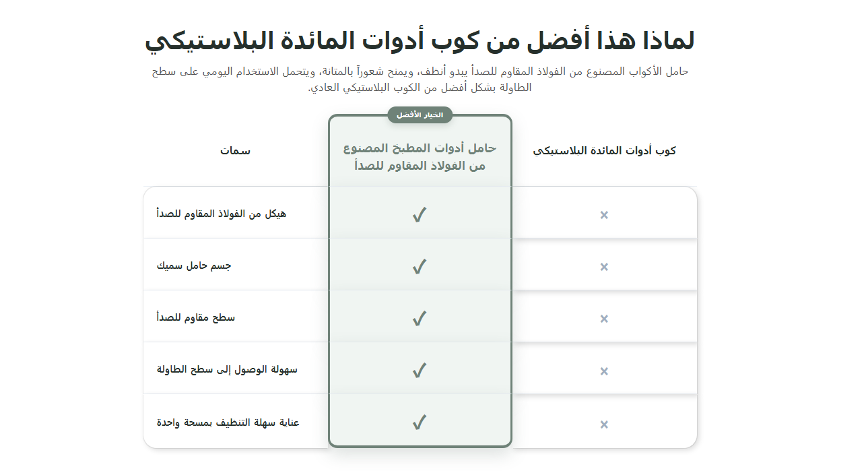Click checkmark in سهولة الوصول إلى سطح الطاولة row

point(420,371)
